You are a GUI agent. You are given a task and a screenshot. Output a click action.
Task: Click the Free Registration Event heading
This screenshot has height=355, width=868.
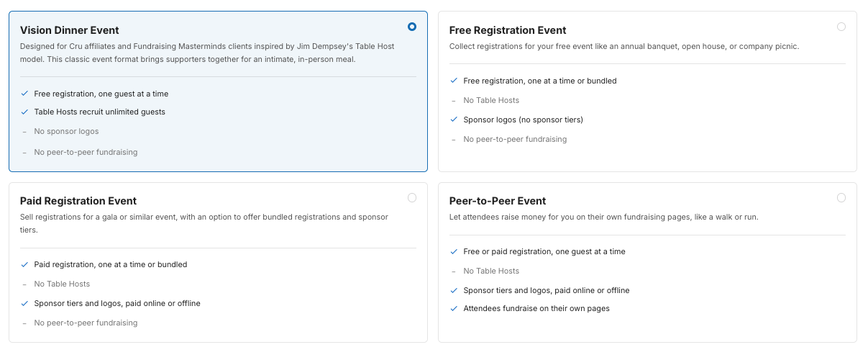tap(508, 30)
